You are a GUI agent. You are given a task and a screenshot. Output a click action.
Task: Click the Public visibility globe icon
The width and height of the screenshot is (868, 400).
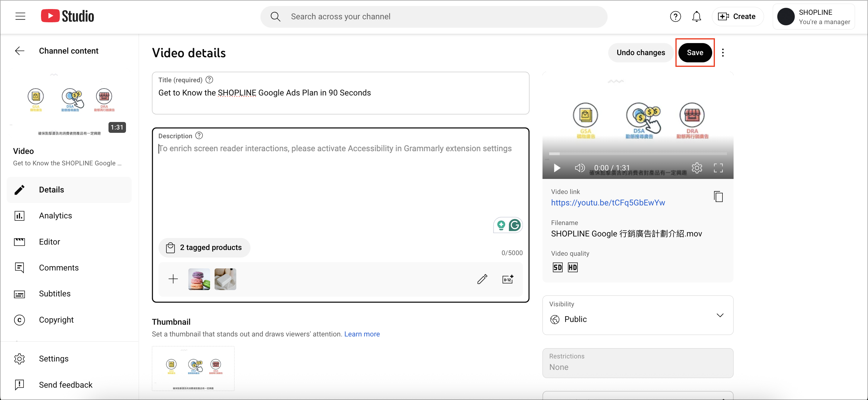pyautogui.click(x=555, y=319)
